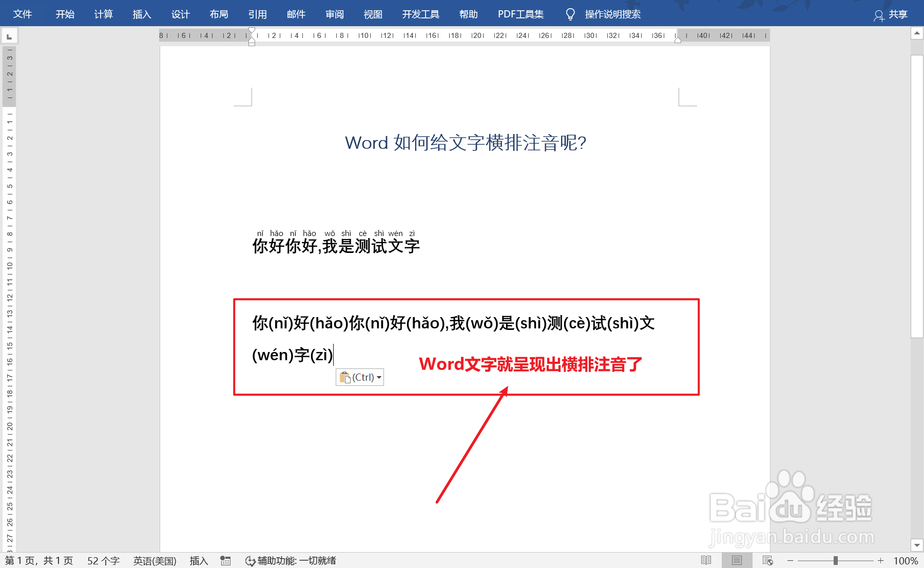Switch to the 插入 ribbon tab
924x568 pixels.
point(142,14)
